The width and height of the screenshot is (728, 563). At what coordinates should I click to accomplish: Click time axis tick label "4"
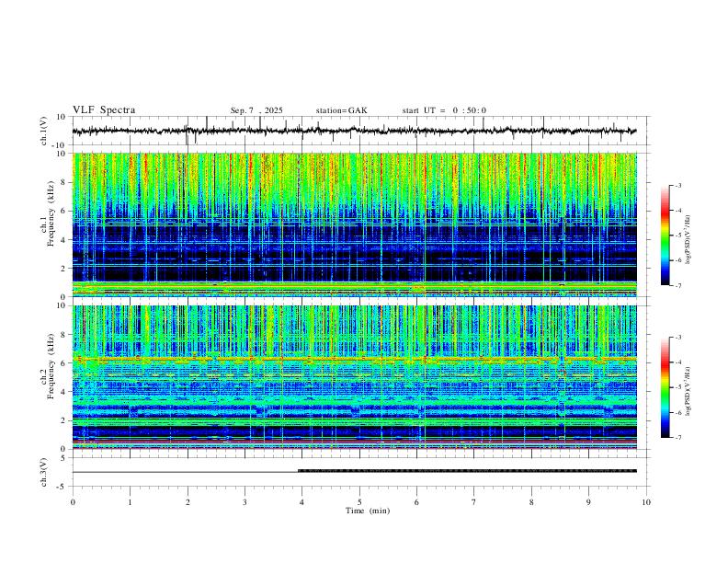(301, 502)
